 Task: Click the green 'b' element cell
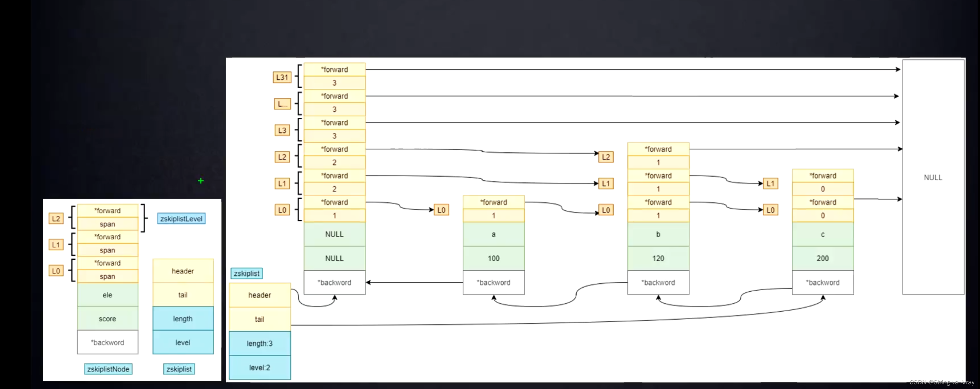(658, 234)
